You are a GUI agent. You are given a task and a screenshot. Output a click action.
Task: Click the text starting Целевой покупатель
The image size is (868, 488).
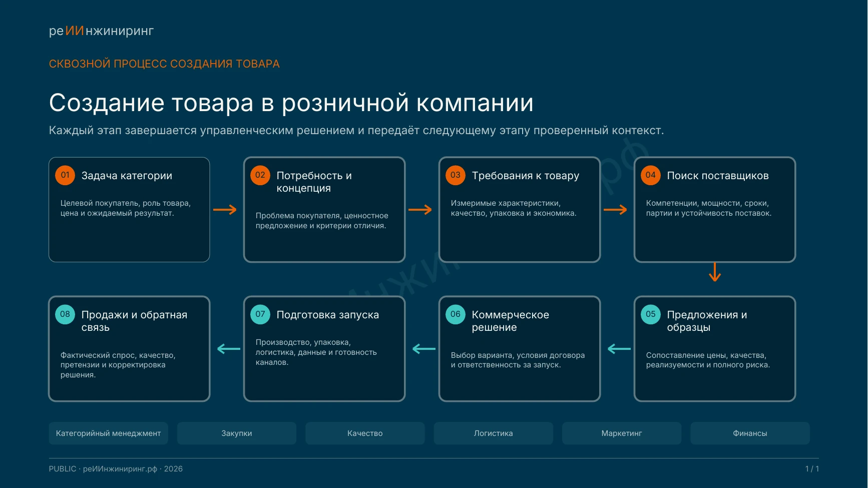coord(126,208)
